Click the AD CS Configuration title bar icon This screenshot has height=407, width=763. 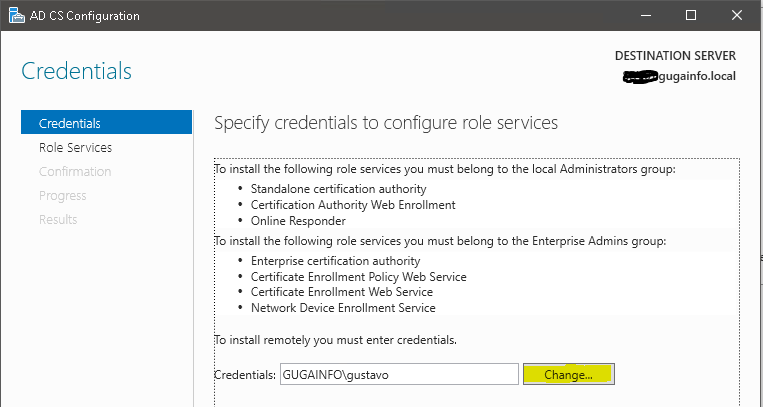click(x=16, y=16)
